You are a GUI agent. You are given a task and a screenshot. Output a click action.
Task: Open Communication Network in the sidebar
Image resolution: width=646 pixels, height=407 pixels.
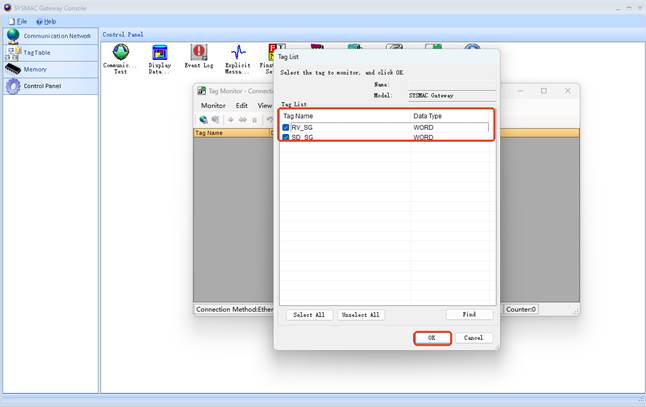click(x=50, y=36)
